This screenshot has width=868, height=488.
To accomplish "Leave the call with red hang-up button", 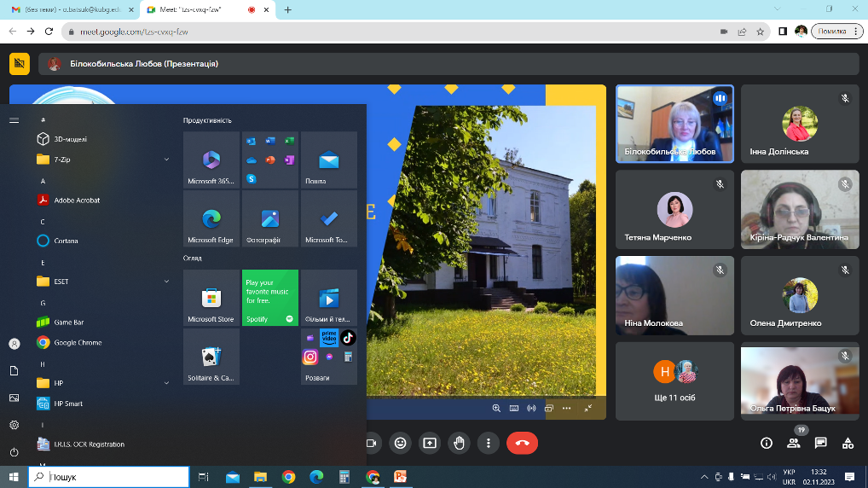I will pos(522,443).
